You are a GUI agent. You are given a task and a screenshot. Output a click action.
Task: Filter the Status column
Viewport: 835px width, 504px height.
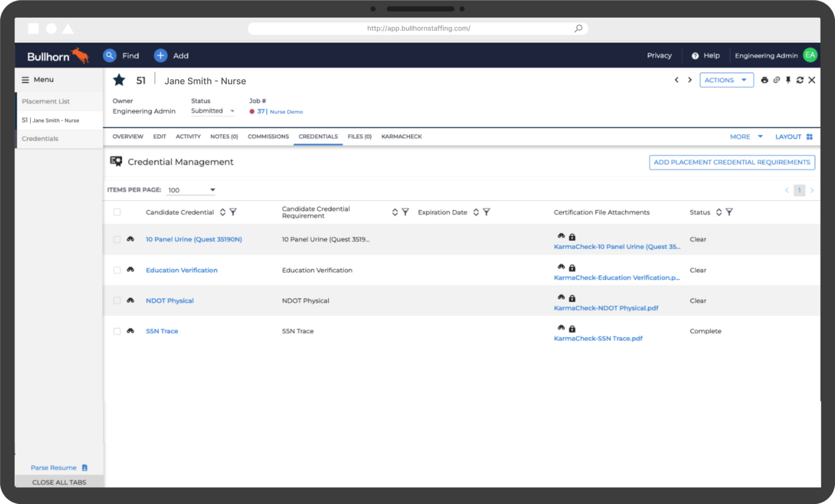click(x=729, y=212)
